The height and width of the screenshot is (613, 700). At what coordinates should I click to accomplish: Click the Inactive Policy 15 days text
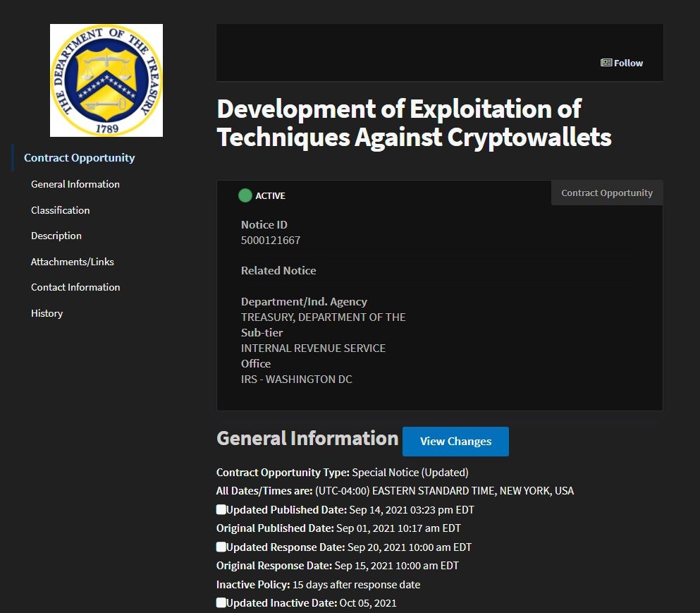pyautogui.click(x=319, y=584)
